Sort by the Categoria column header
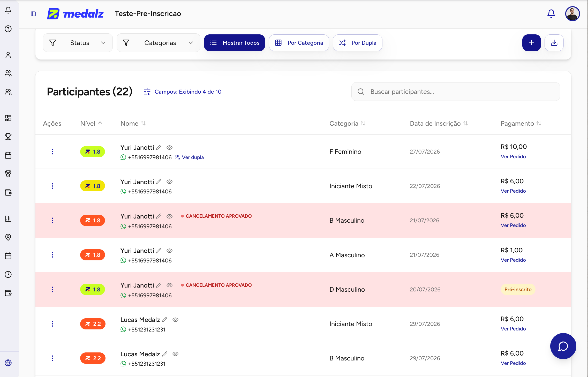This screenshot has width=588, height=377. [348, 124]
